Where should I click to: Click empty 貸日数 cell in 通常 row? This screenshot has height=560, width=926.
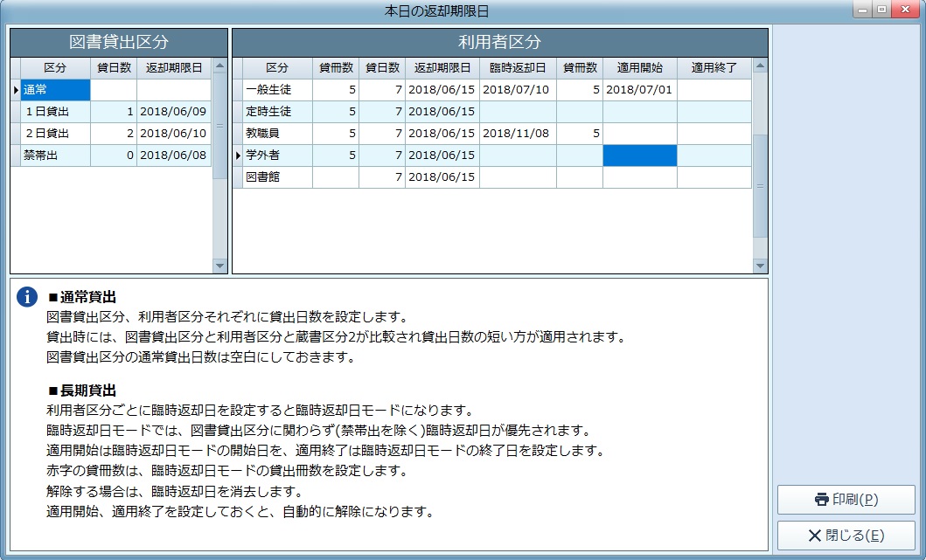(114, 90)
